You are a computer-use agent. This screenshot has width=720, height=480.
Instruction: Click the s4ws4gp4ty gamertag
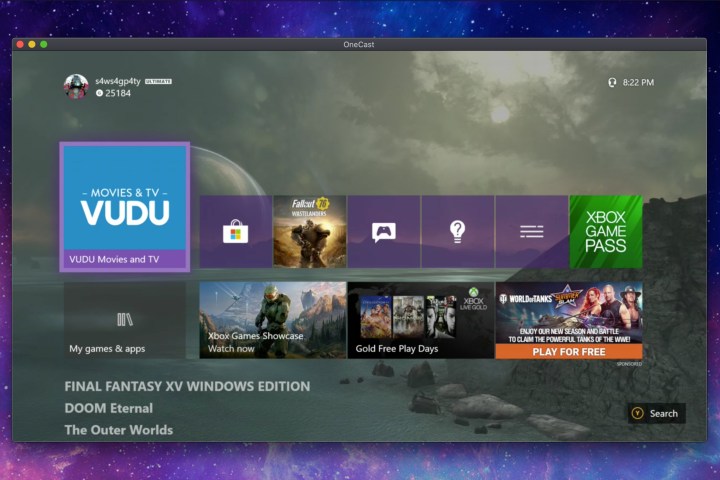click(x=118, y=80)
